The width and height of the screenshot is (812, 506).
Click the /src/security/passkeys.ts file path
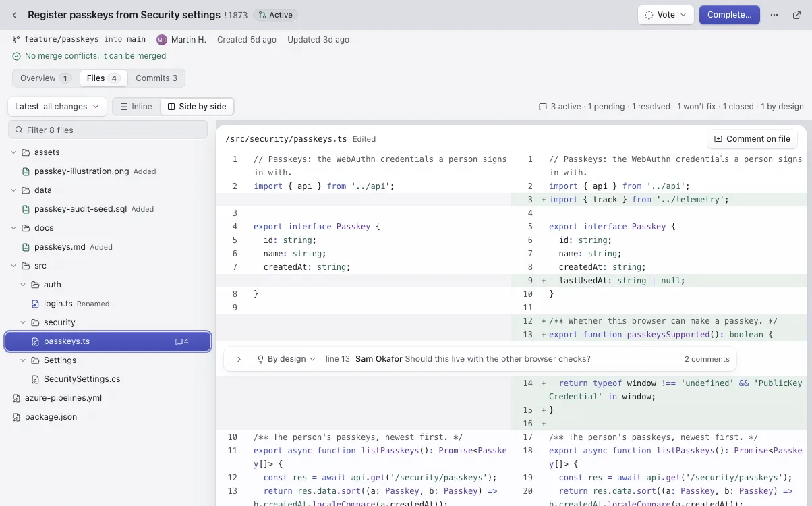(x=286, y=139)
